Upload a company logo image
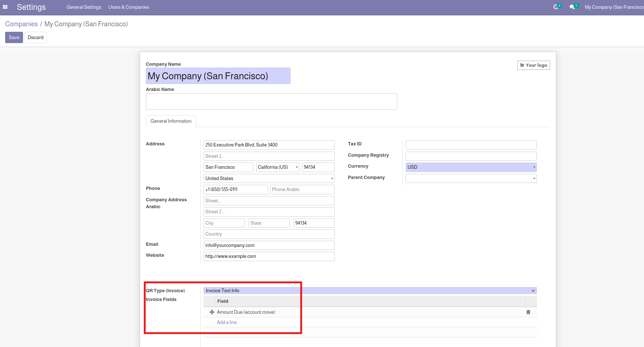This screenshot has width=644, height=347. 533,65
